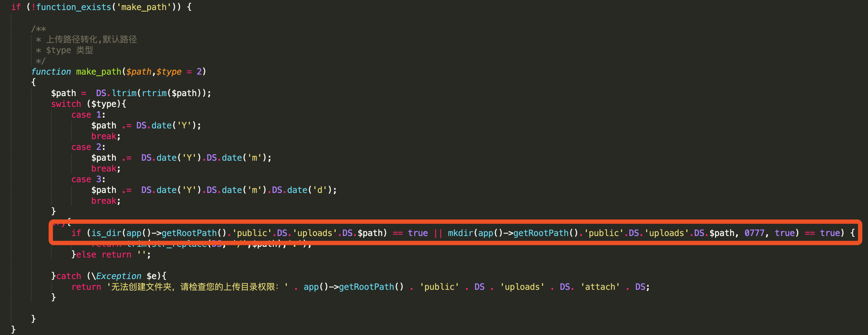Click the 'case 2:' label
Screen dimensions: 868x335
pos(88,147)
